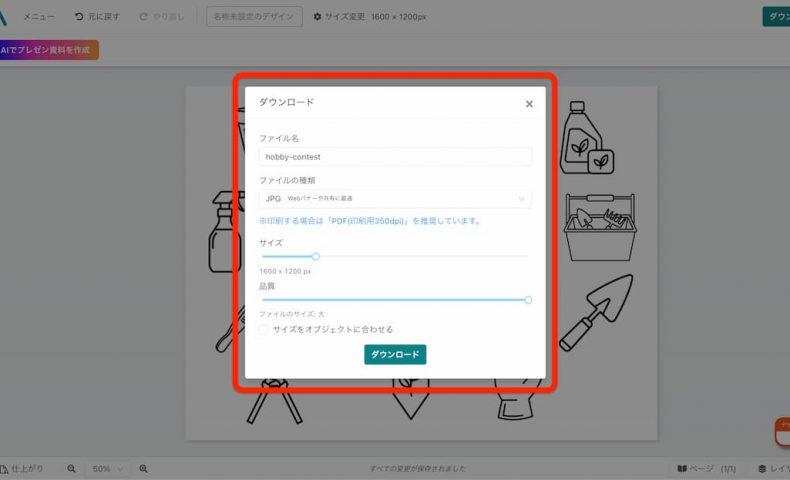Enable サイズをオブジェクトに合わせる checkbox

coord(264,329)
